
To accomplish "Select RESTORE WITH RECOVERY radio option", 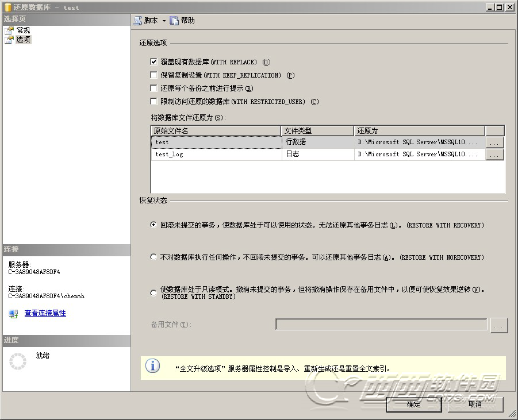I will click(154, 225).
